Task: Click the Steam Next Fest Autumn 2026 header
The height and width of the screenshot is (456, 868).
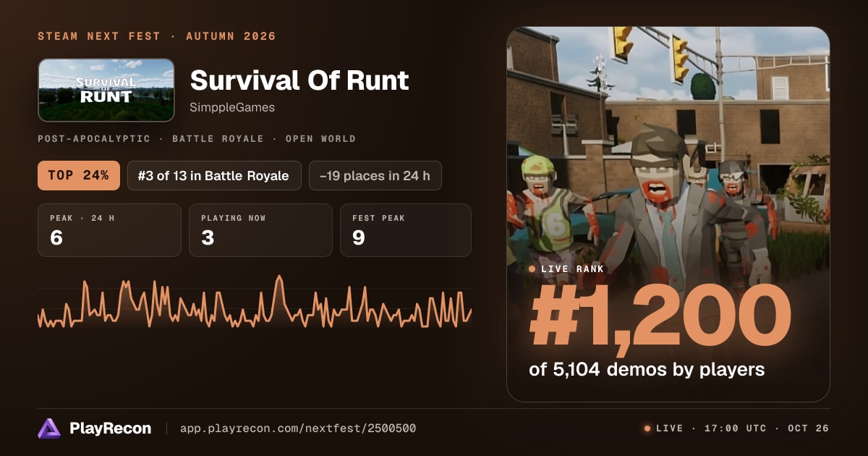Action: pos(157,36)
